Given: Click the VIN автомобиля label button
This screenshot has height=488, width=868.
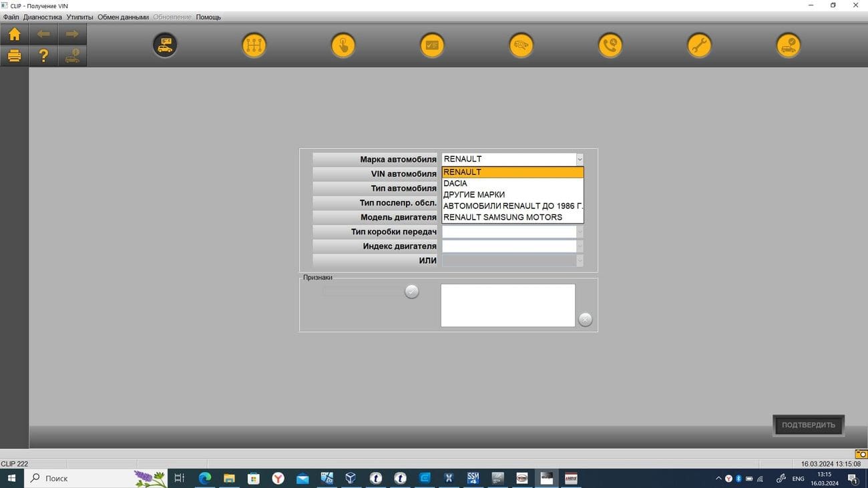Looking at the screenshot, I should [375, 174].
